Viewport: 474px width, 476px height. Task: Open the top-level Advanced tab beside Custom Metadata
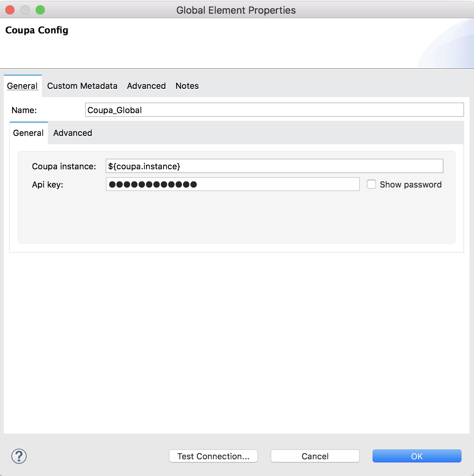click(146, 86)
